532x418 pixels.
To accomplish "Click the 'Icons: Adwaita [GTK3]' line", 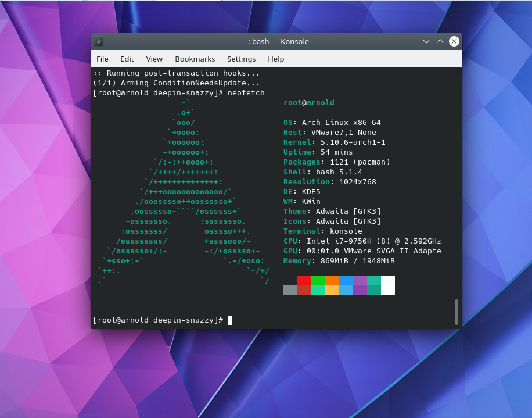I will coord(332,221).
